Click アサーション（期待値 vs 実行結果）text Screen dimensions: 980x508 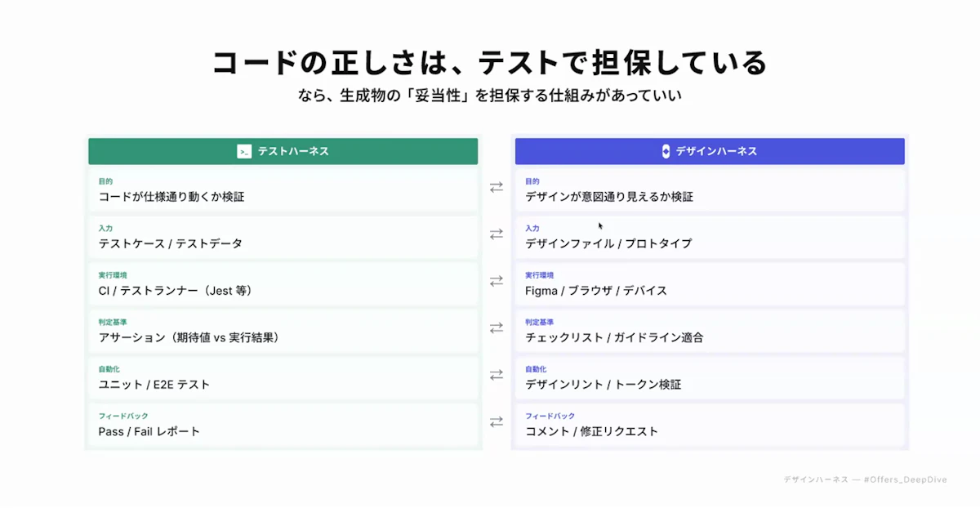coord(191,337)
